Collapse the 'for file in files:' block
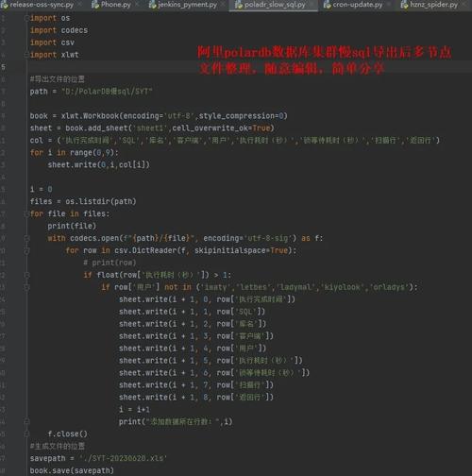This screenshot has width=472, height=476. (26, 213)
